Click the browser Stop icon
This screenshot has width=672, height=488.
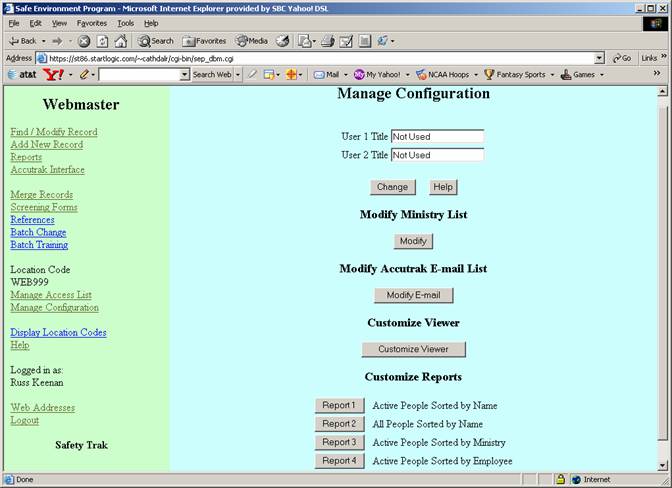(x=84, y=41)
